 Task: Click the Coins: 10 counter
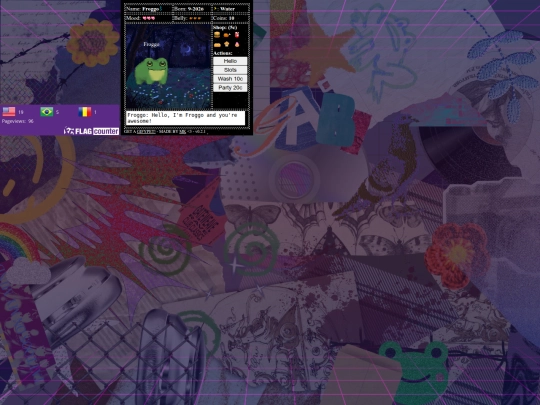coord(224,18)
